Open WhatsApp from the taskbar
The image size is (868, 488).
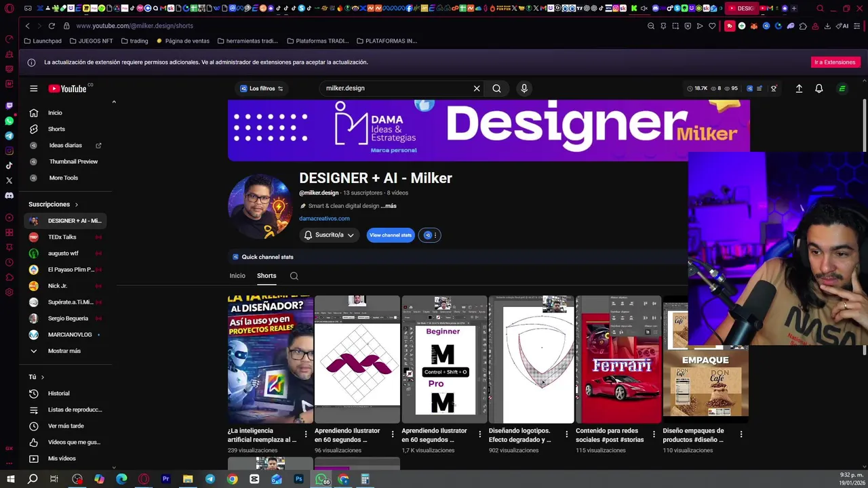(322, 479)
